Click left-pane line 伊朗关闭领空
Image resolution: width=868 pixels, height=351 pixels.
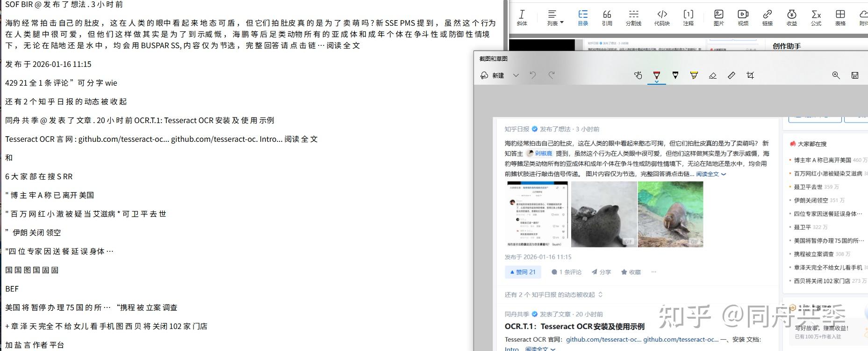point(33,233)
